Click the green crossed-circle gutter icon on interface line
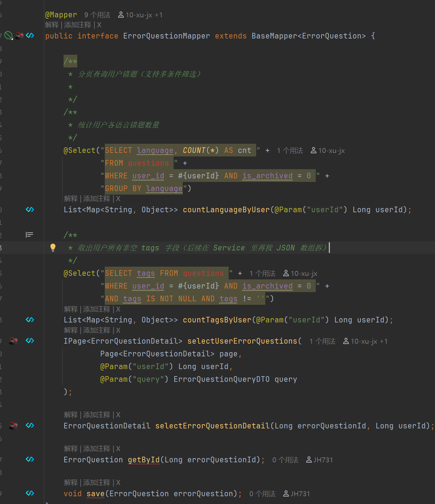The width and height of the screenshot is (435, 504). pos(9,36)
